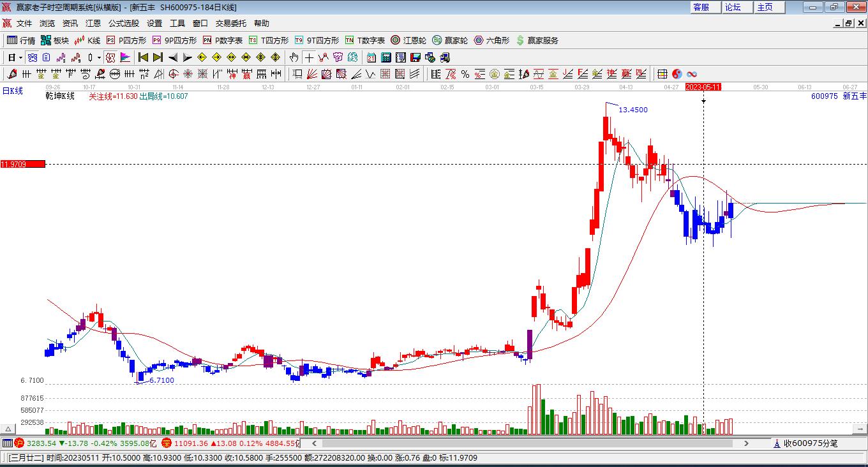Screen dimensions: 868x467
Task: Click the black right arrow icon
Action: tap(187, 57)
